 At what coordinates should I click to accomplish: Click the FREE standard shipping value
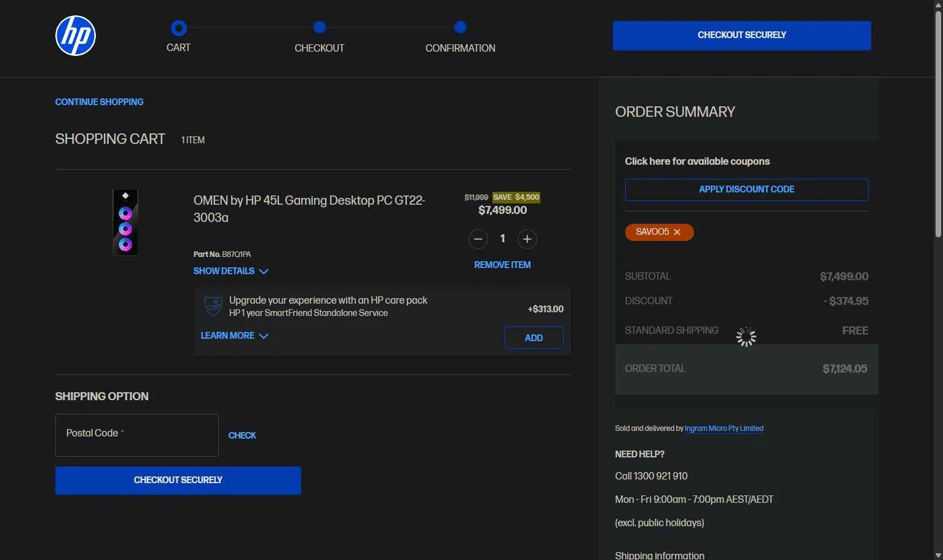point(855,331)
